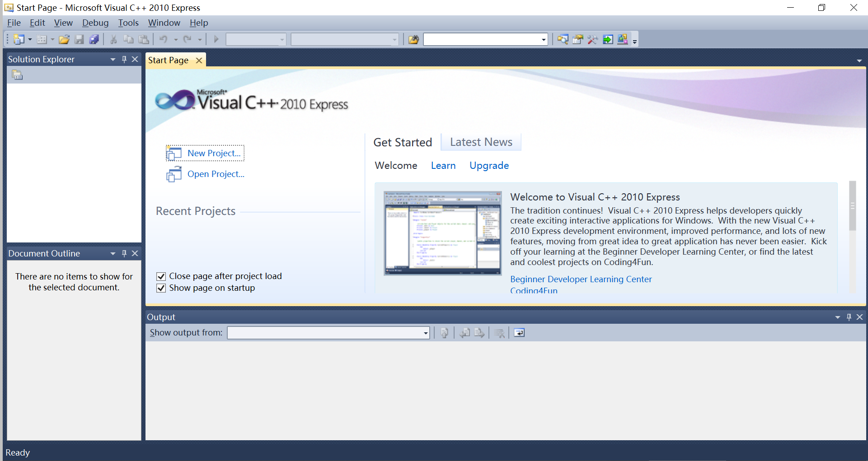868x461 pixels.
Task: Open Solution Explorer via toolbar icon
Action: (563, 40)
